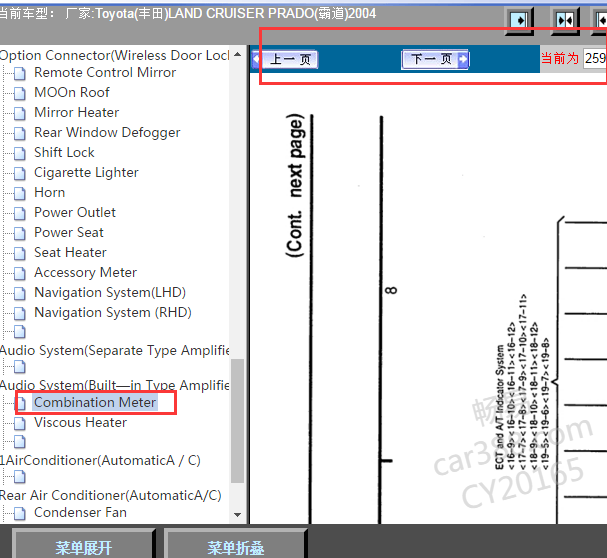Select Combination Meter in the tree
607x558 pixels.
(95, 402)
